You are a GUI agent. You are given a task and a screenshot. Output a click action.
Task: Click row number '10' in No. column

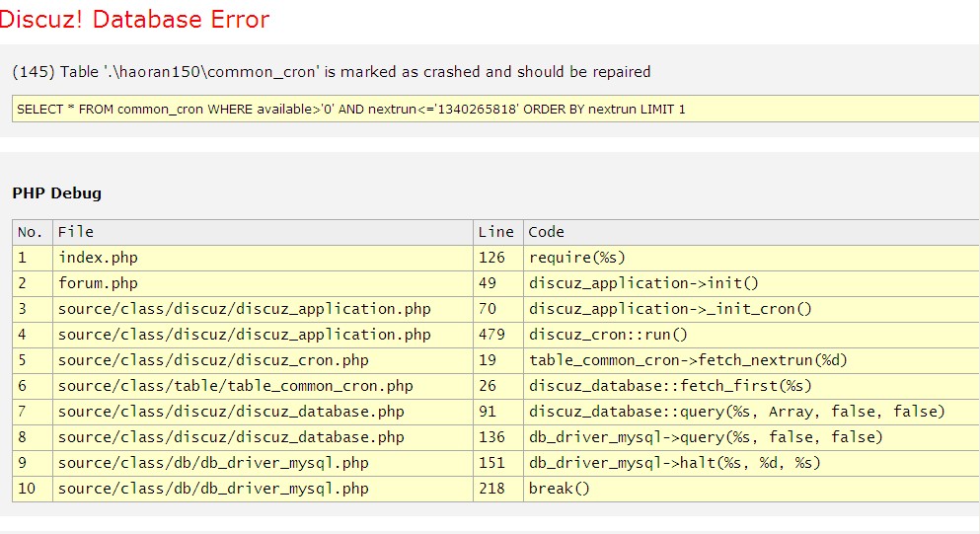[27, 489]
